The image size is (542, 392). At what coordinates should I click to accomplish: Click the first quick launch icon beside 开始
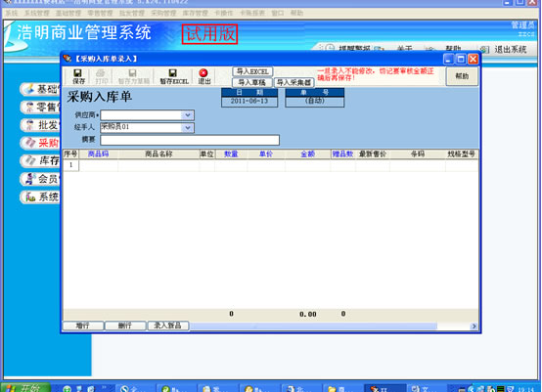point(68,388)
